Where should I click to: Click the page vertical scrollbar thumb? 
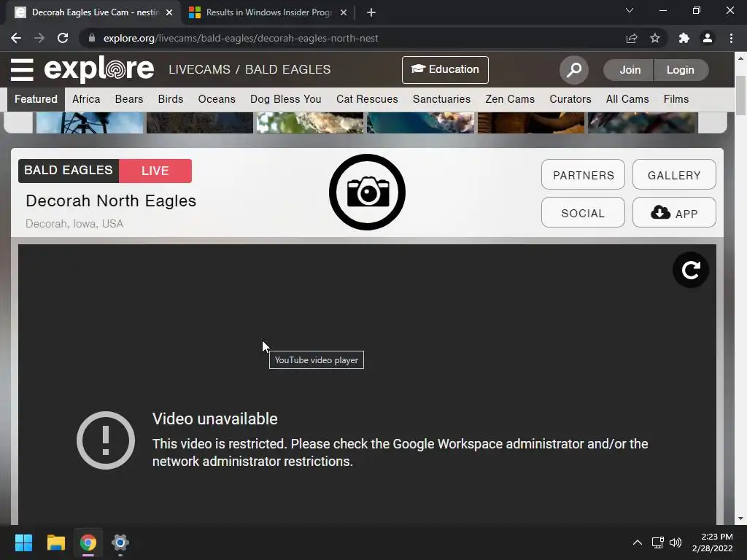(x=740, y=96)
